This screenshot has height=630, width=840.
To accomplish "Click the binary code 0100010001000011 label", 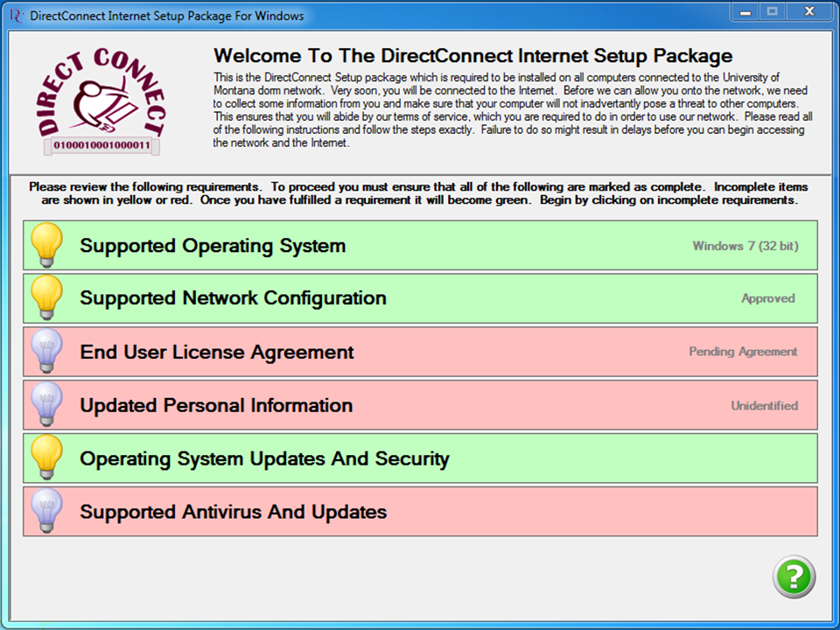I will [101, 145].
